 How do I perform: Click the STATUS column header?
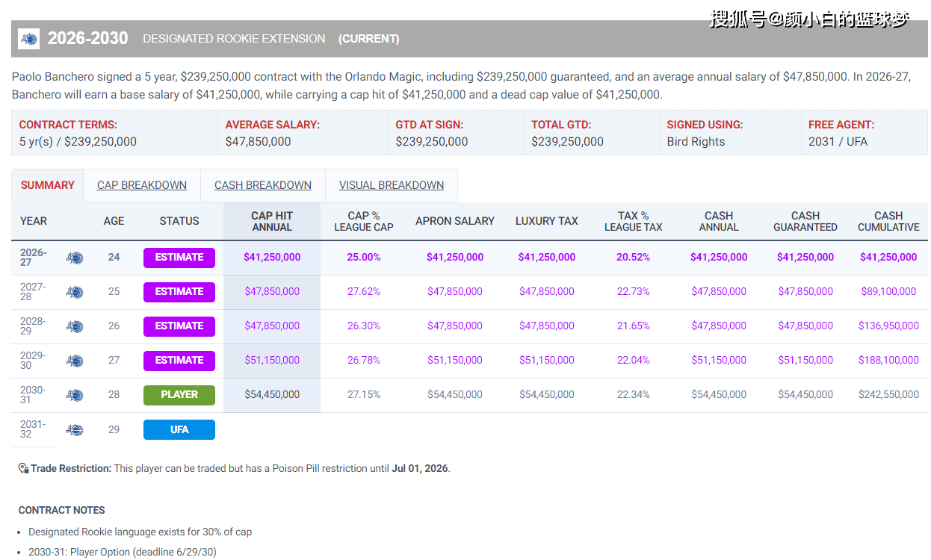click(179, 221)
